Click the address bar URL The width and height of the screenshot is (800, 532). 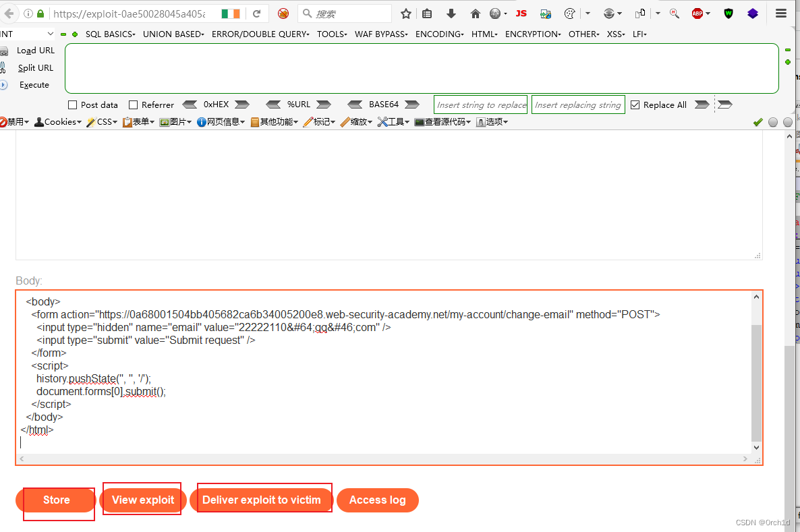[129, 13]
